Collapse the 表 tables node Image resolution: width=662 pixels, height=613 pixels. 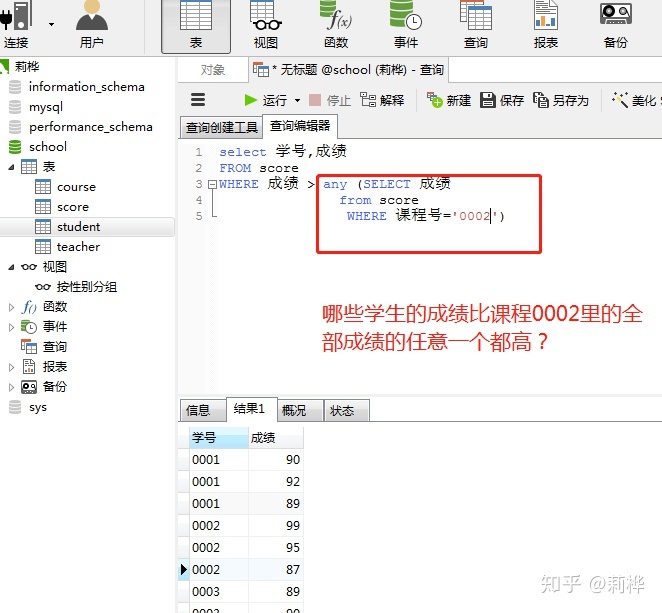pos(11,167)
